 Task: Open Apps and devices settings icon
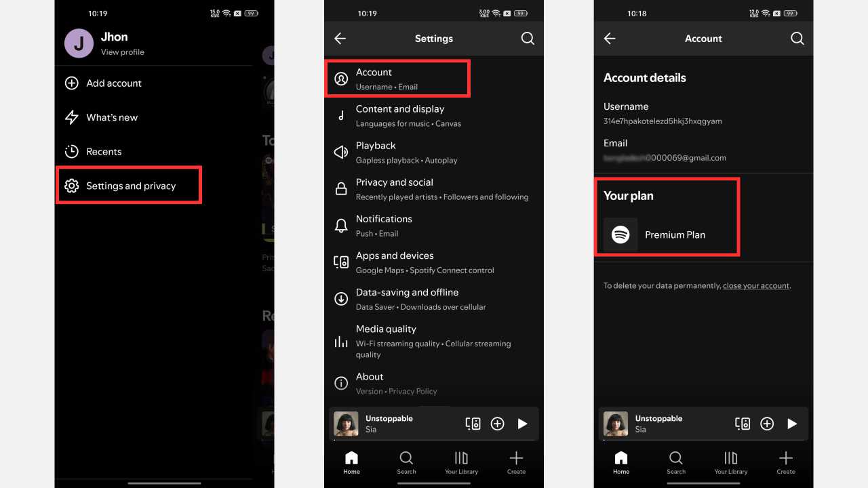point(341,262)
